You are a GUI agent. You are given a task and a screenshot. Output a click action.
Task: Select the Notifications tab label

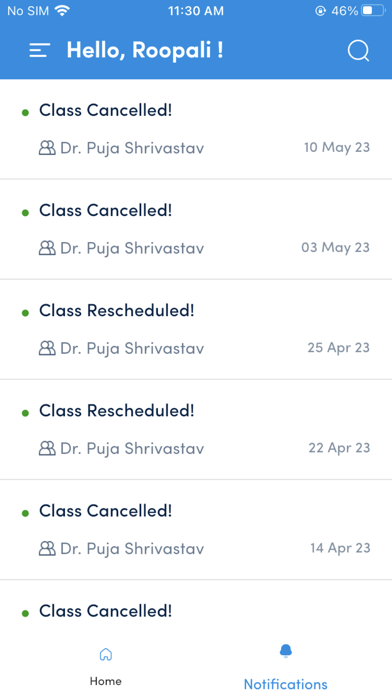coord(285,684)
